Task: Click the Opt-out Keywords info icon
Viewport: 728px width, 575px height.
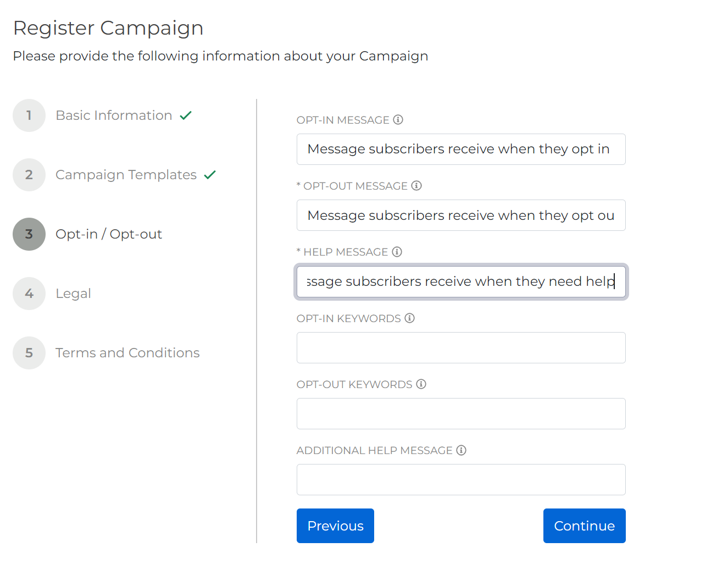Action: click(421, 384)
